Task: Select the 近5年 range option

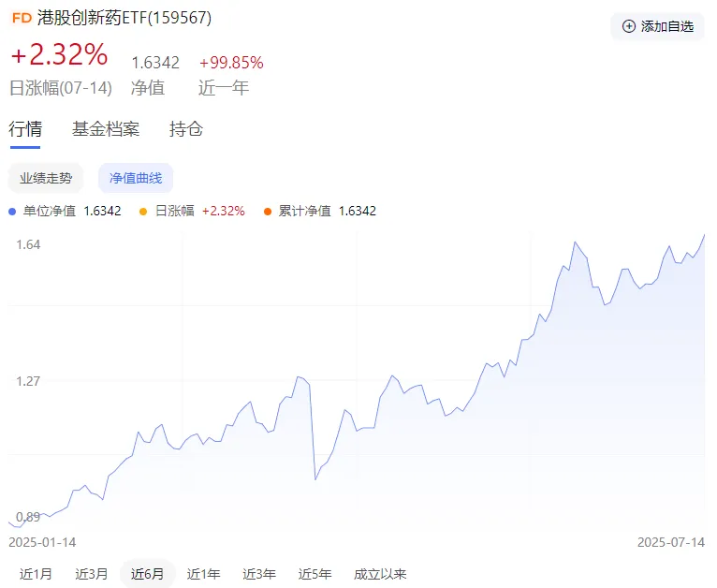Action: click(x=315, y=574)
